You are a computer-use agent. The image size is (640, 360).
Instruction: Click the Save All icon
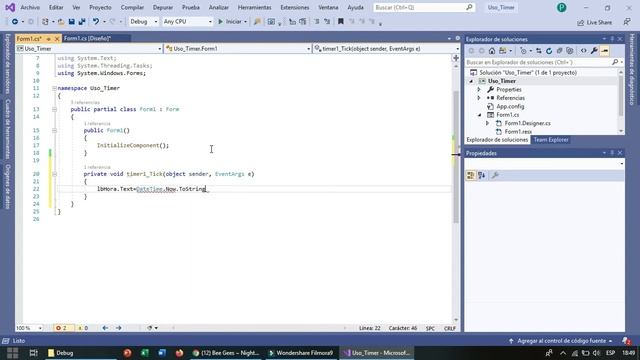[82, 22]
